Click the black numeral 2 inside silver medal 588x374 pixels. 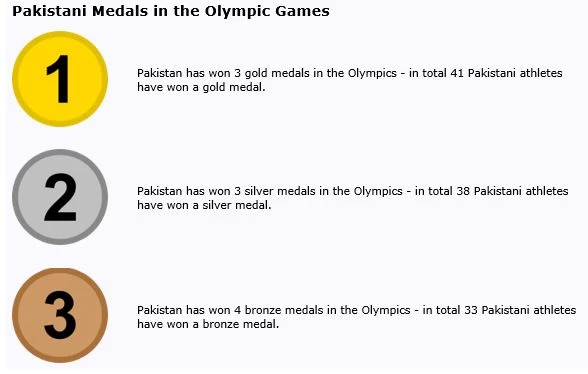[60, 197]
